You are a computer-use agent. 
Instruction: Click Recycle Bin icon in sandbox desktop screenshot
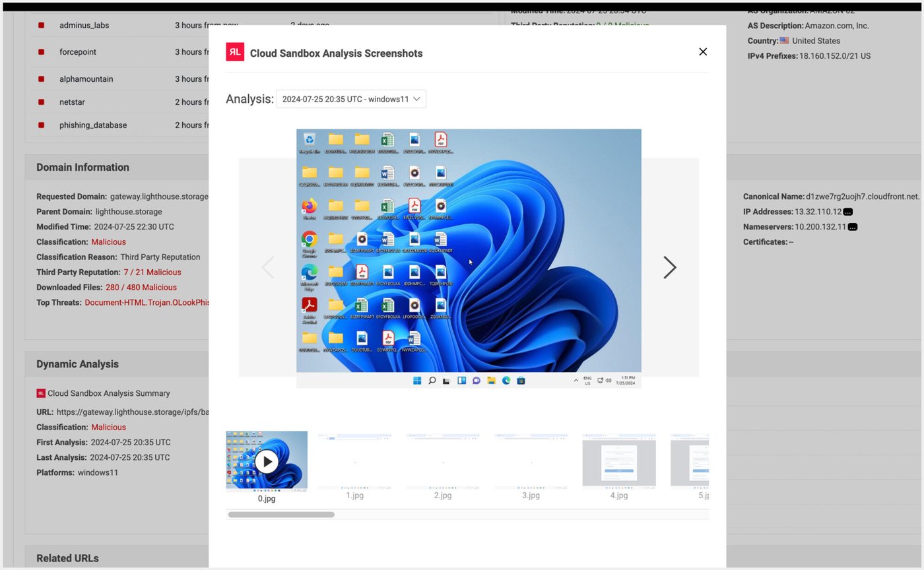tap(309, 142)
